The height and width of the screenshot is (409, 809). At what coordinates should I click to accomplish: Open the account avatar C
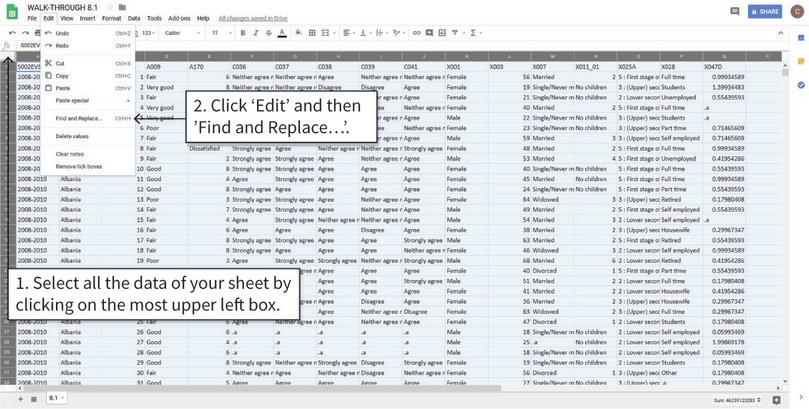click(797, 11)
